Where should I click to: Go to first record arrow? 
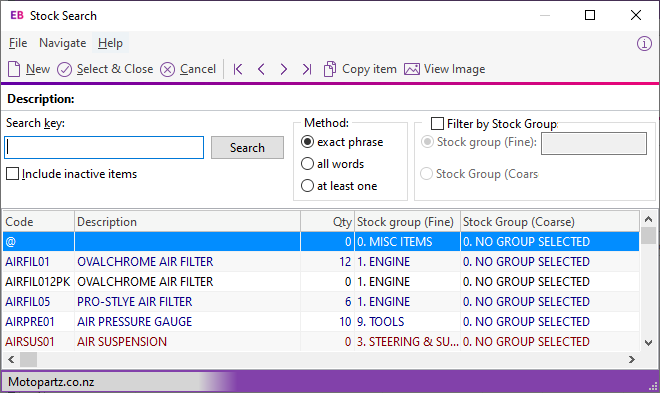238,69
